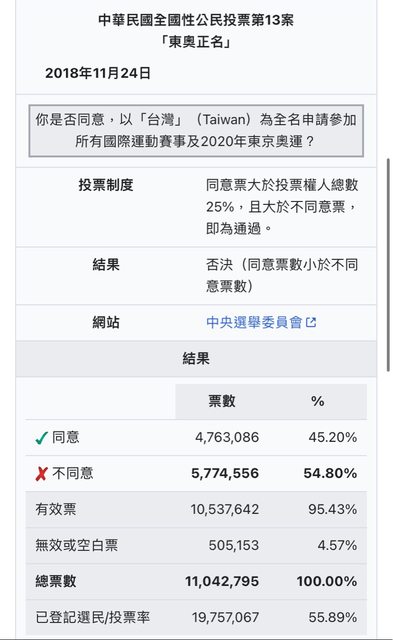Click the 無效或空白票 row label
Viewport: 393px width, 640px height.
tap(77, 545)
